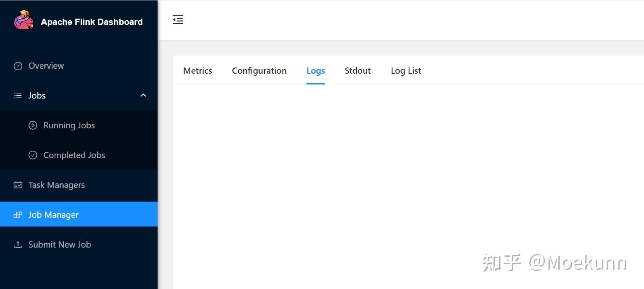Collapse the Jobs submenu chevron
644x289 pixels.
pos(144,95)
